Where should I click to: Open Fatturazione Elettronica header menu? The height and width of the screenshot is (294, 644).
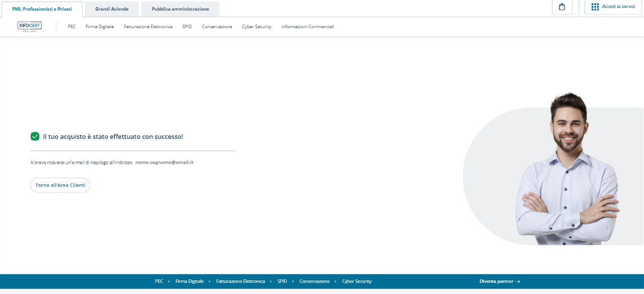[x=148, y=27]
